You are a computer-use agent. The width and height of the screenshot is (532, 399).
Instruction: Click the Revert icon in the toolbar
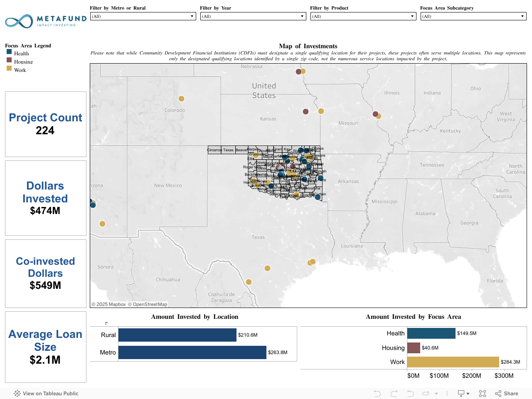pos(410,394)
